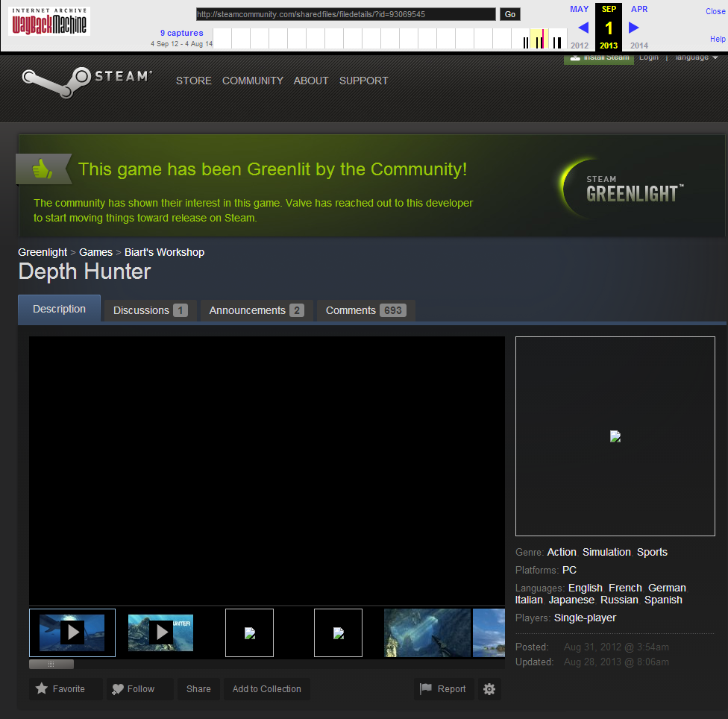Click the 9 captures link
Image resolution: width=728 pixels, height=719 pixels.
click(181, 33)
